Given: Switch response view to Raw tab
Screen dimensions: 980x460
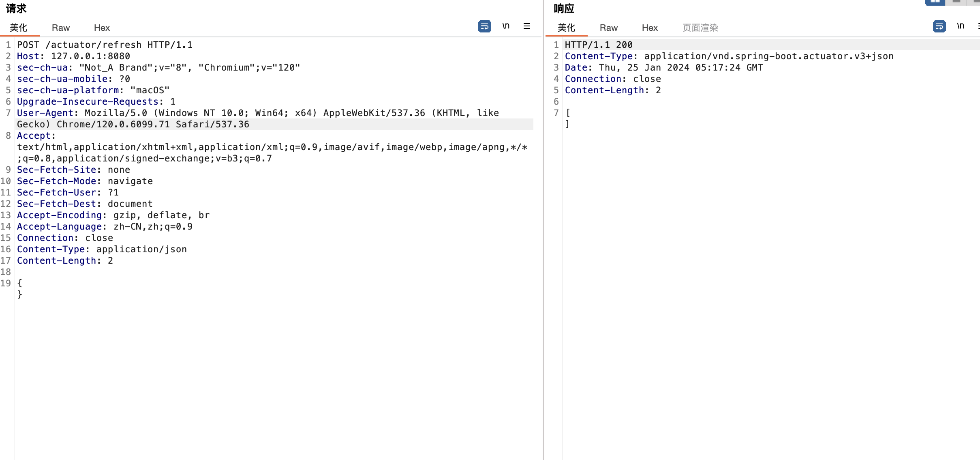Looking at the screenshot, I should click(609, 28).
